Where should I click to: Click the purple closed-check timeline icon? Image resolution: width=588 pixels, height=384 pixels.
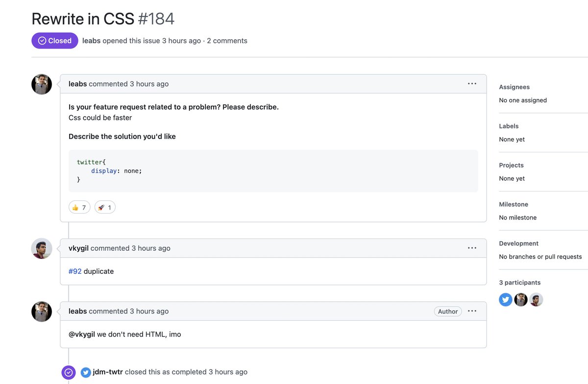(69, 373)
